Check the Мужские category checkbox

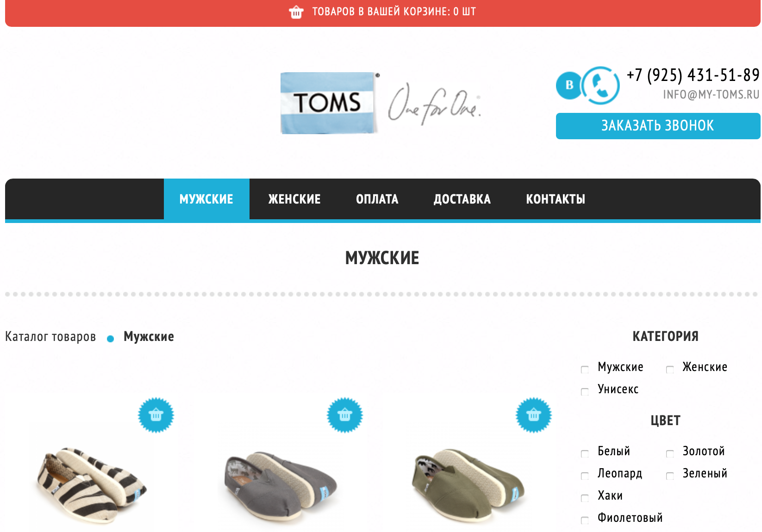click(585, 369)
